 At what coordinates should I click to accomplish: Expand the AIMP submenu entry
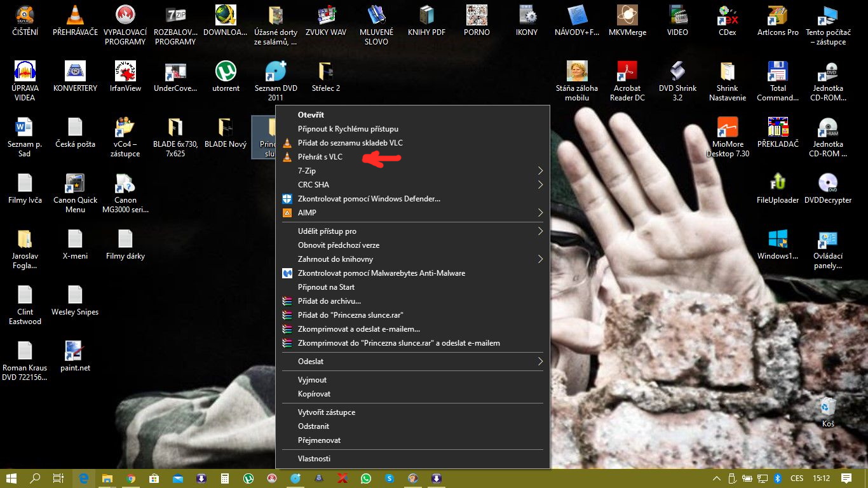coord(412,213)
